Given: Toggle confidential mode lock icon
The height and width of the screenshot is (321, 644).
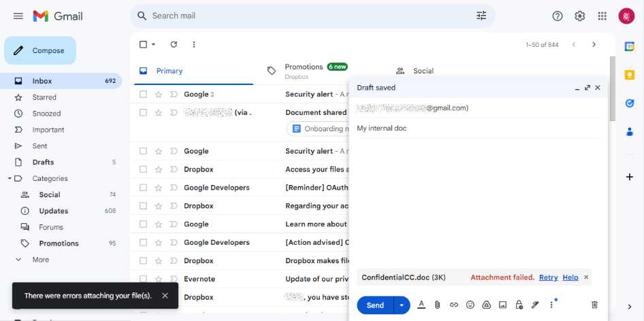Looking at the screenshot, I should click(519, 305).
